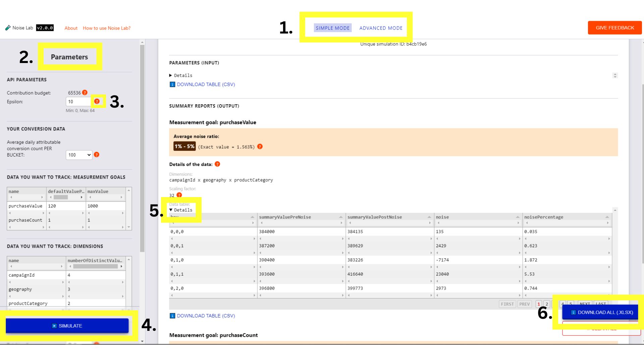Click the Give Feedback button
644x362 pixels.
(x=614, y=28)
